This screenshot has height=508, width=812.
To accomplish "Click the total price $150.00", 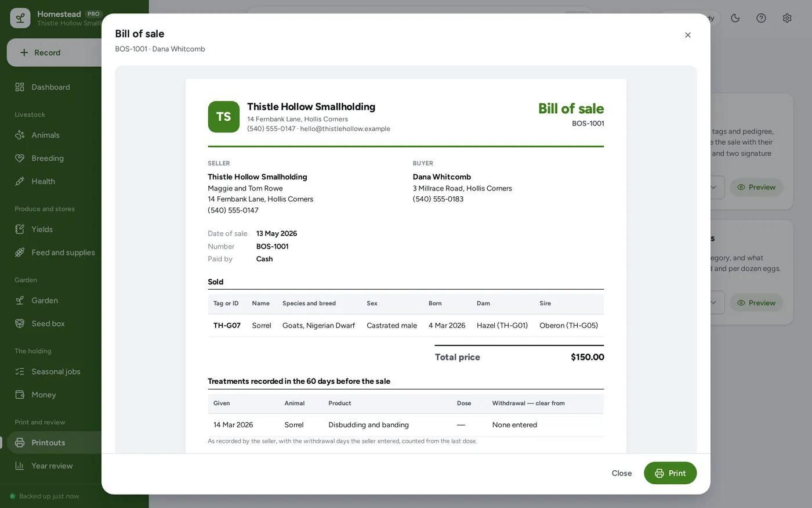I will [588, 357].
